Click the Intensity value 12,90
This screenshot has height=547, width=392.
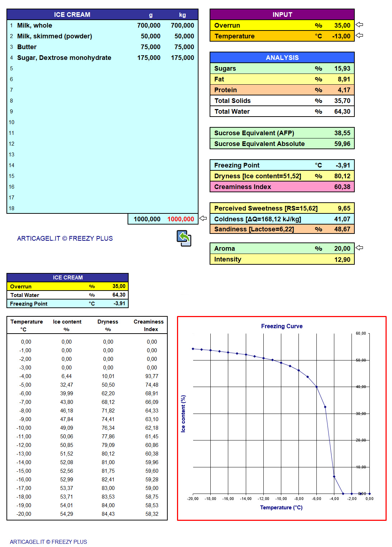[342, 259]
